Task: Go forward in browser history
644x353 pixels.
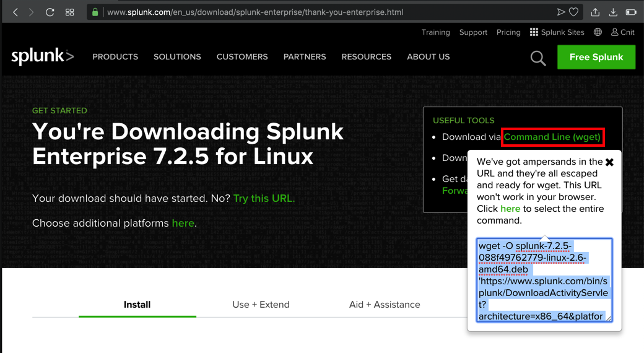Action: pos(31,12)
